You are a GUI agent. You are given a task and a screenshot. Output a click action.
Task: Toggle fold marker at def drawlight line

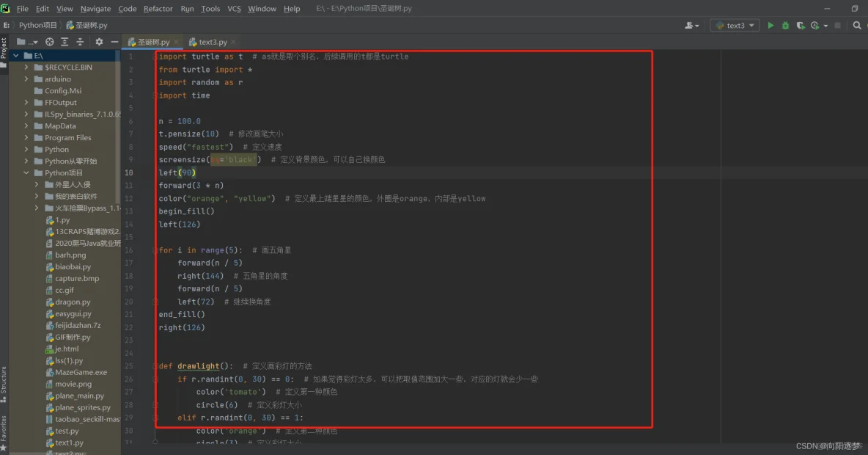click(x=155, y=365)
